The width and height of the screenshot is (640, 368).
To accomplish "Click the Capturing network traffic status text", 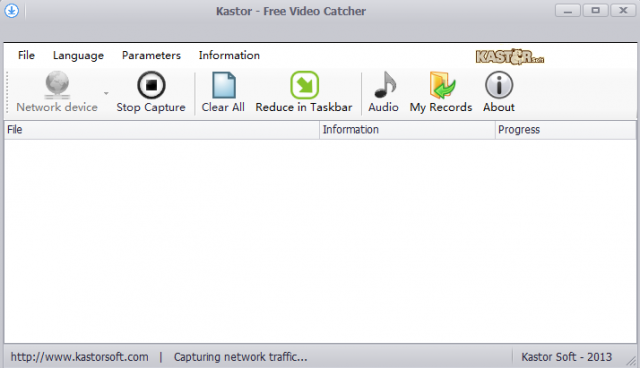I will (x=240, y=357).
